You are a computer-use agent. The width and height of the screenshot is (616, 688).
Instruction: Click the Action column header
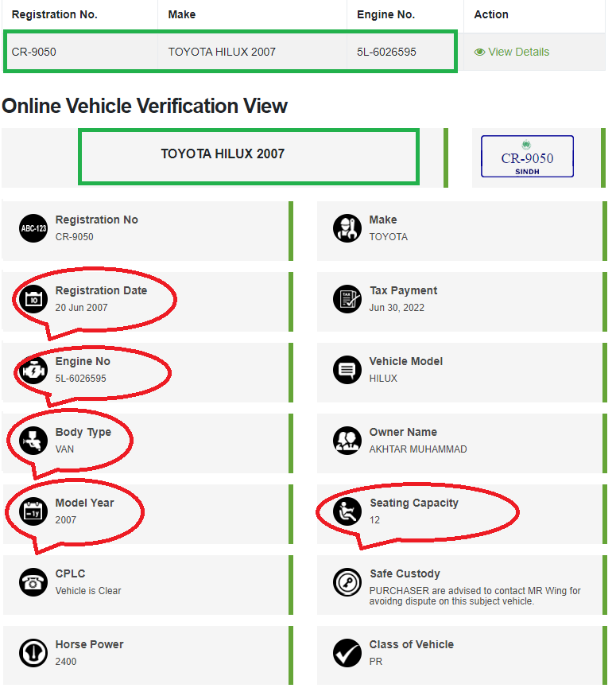(491, 14)
